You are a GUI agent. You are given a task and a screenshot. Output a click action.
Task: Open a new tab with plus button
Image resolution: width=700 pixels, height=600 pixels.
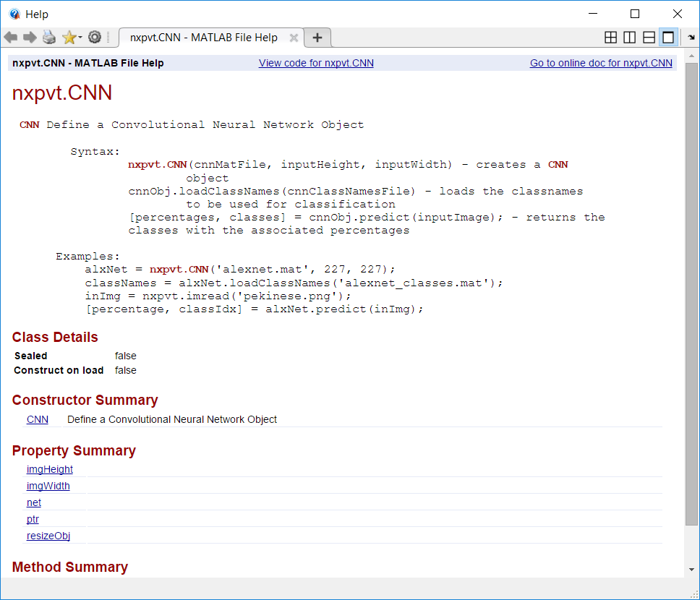coord(317,38)
